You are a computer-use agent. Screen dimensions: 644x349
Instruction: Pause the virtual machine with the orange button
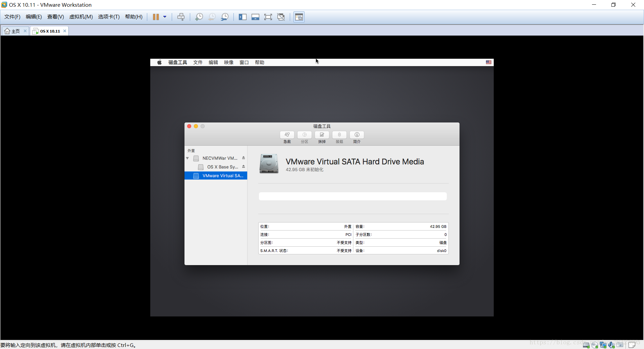pos(156,17)
